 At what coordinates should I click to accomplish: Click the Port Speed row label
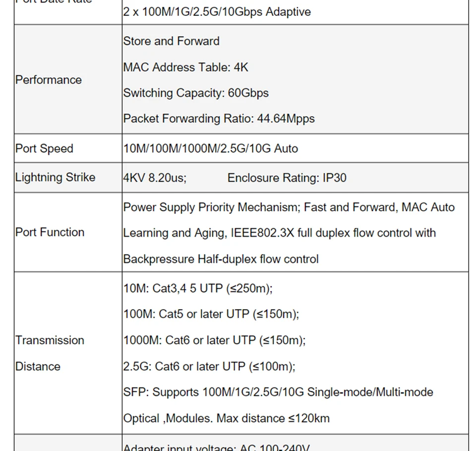pos(44,149)
